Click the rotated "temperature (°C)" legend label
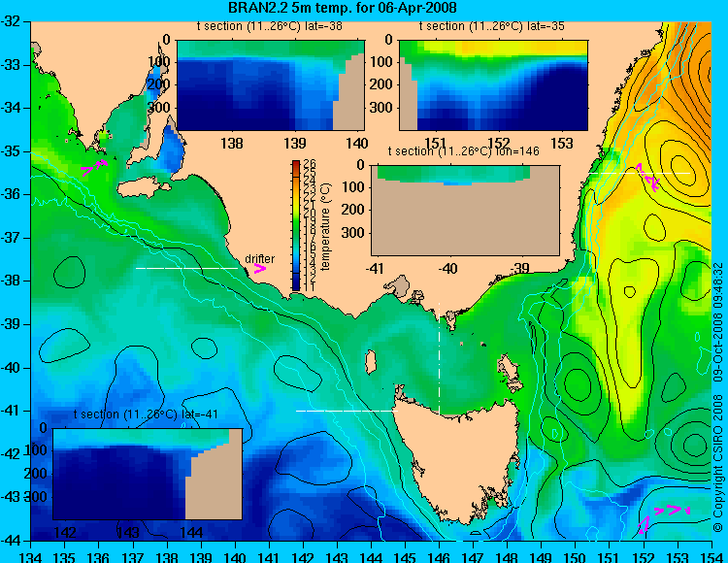The height and width of the screenshot is (563, 728). tap(325, 226)
